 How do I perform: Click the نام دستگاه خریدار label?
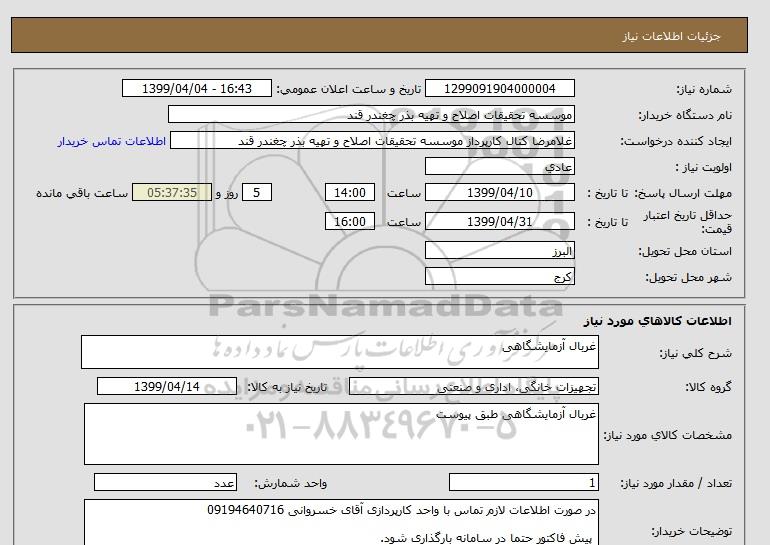pyautogui.click(x=685, y=115)
